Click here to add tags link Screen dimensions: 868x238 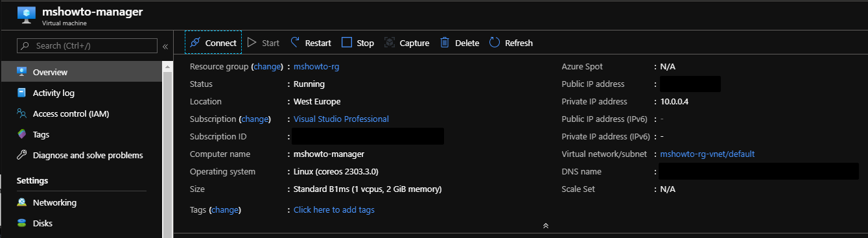click(x=334, y=209)
